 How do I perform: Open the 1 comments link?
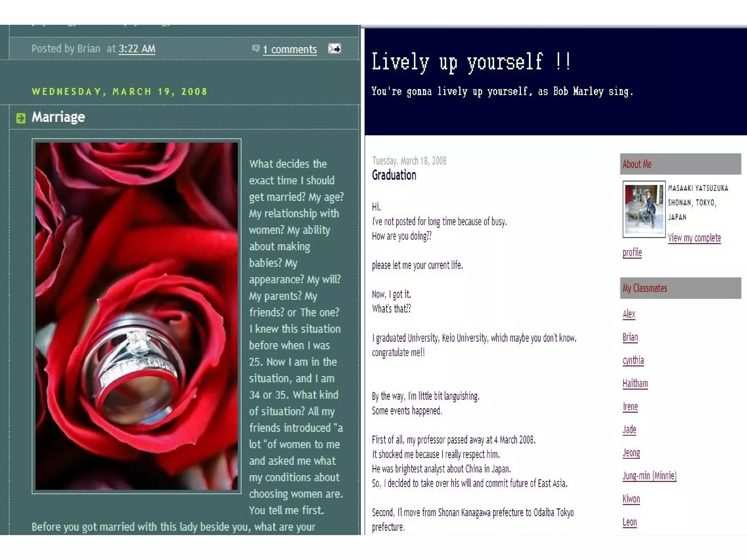tap(290, 50)
